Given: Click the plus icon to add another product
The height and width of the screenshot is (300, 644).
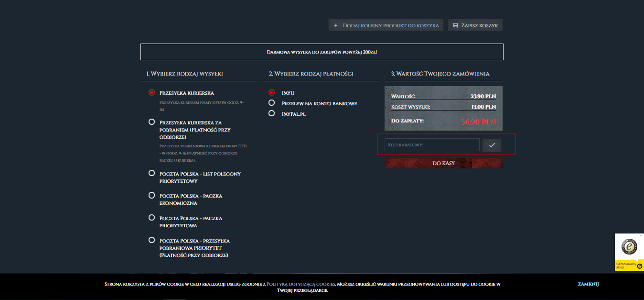Looking at the screenshot, I should (x=336, y=25).
